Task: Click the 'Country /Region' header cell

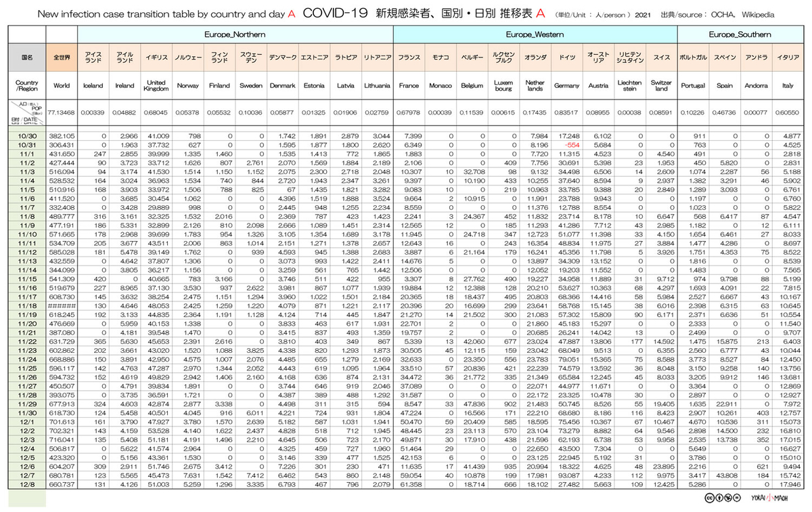Action: click(x=27, y=86)
